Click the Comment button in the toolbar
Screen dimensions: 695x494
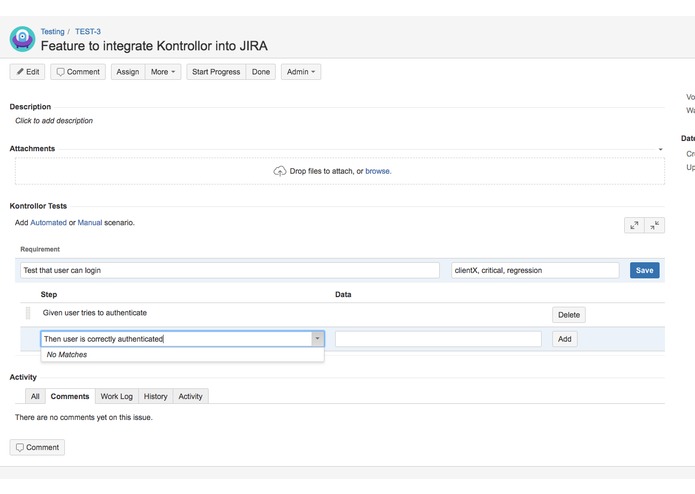78,72
